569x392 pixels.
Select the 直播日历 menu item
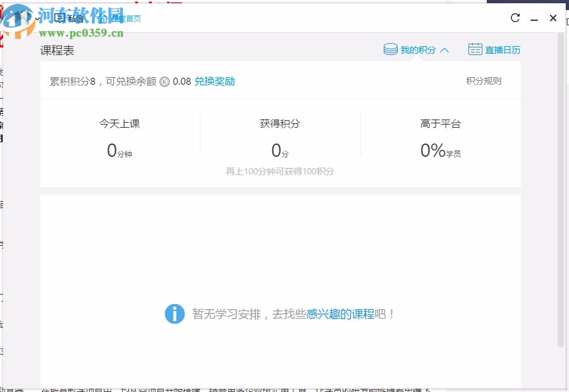tap(501, 49)
